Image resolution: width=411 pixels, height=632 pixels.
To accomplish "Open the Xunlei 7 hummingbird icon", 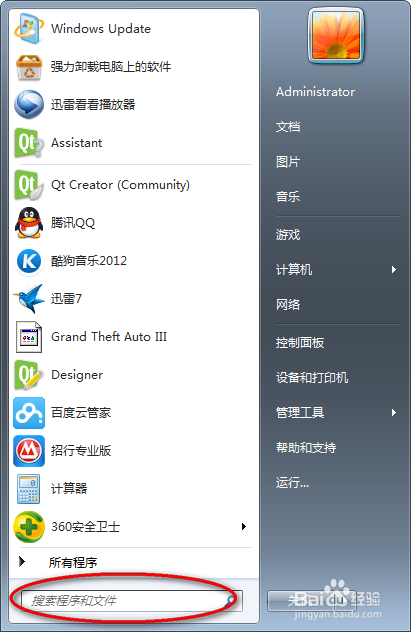I will 29,299.
